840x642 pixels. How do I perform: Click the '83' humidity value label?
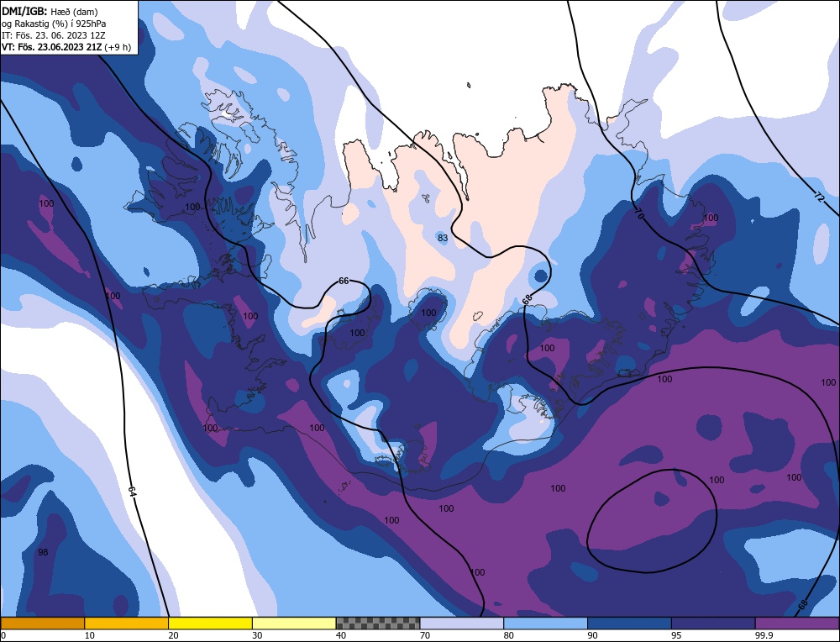(443, 238)
